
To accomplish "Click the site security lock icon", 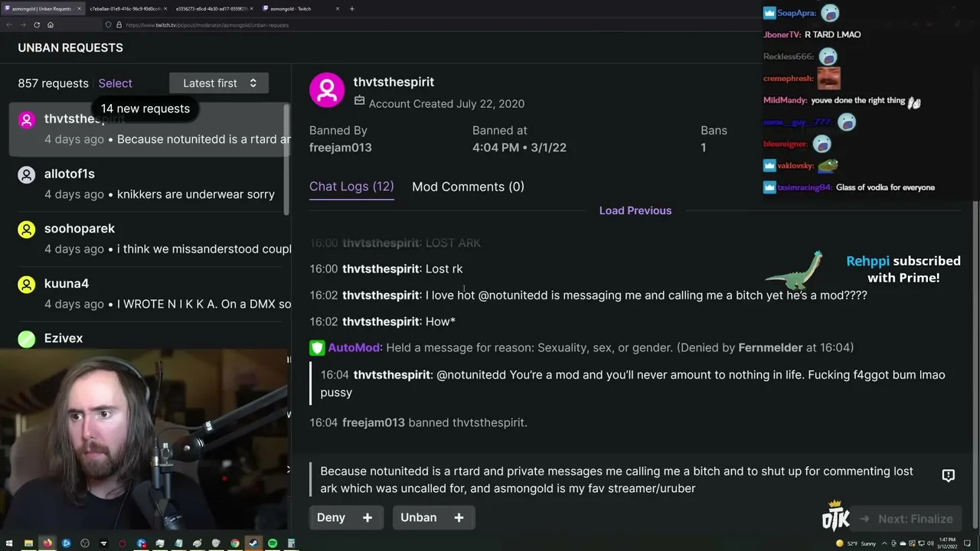I will pyautogui.click(x=119, y=24).
